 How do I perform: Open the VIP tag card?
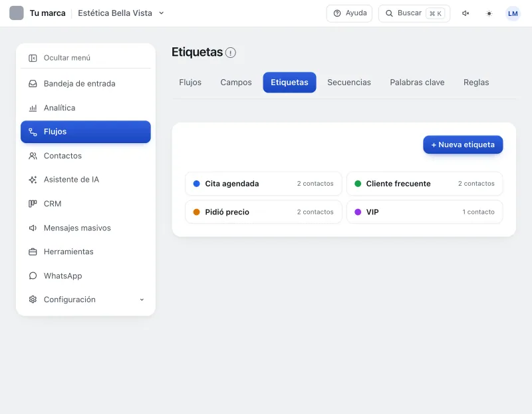pyautogui.click(x=424, y=212)
